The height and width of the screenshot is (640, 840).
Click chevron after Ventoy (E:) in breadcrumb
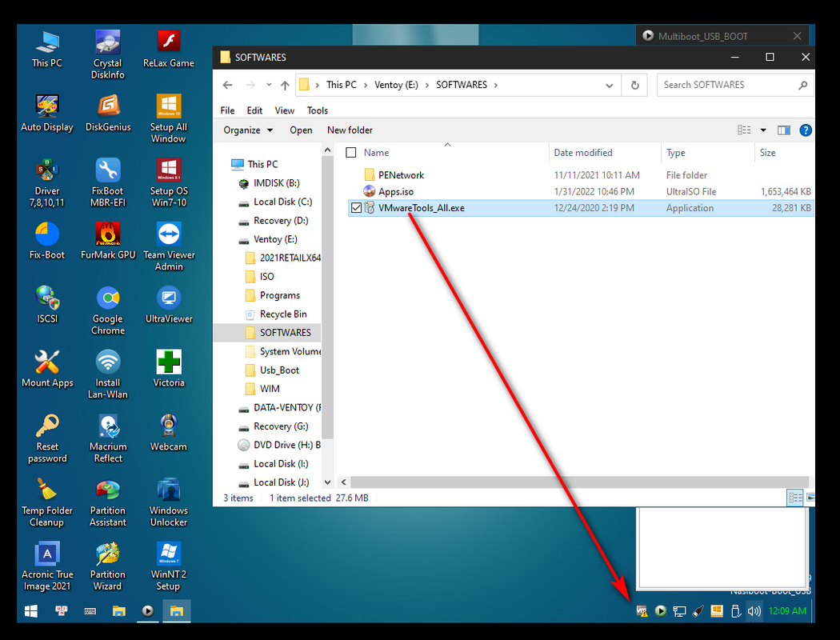coord(427,85)
